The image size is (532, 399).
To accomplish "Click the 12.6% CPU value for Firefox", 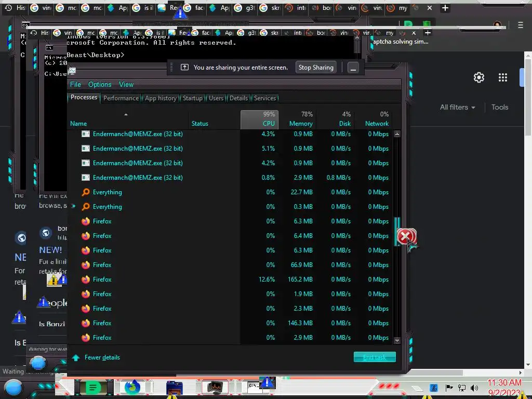I will click(x=267, y=280).
